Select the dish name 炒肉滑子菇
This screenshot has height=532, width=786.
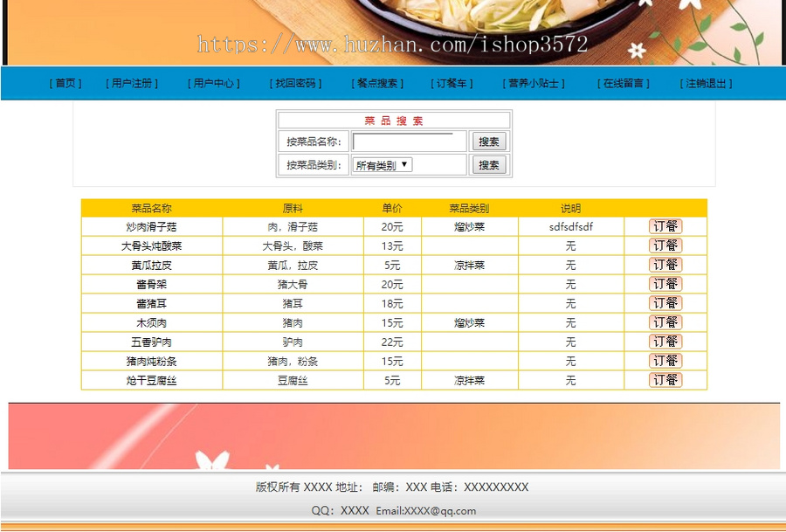[151, 226]
